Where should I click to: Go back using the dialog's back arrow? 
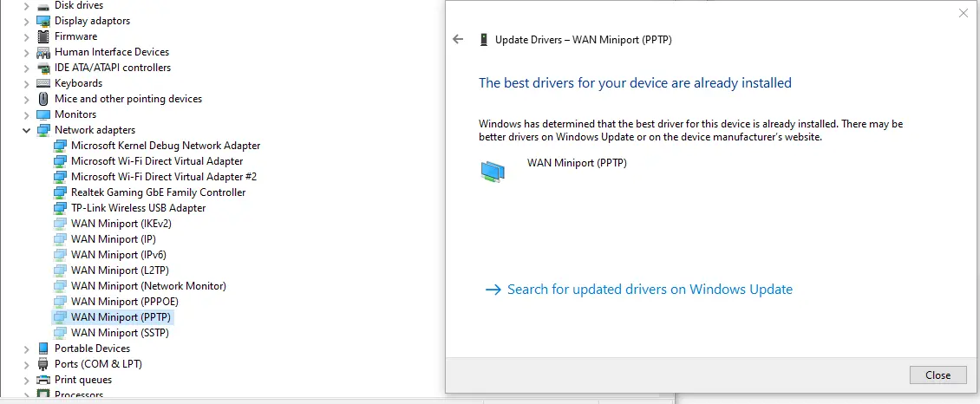[x=458, y=39]
